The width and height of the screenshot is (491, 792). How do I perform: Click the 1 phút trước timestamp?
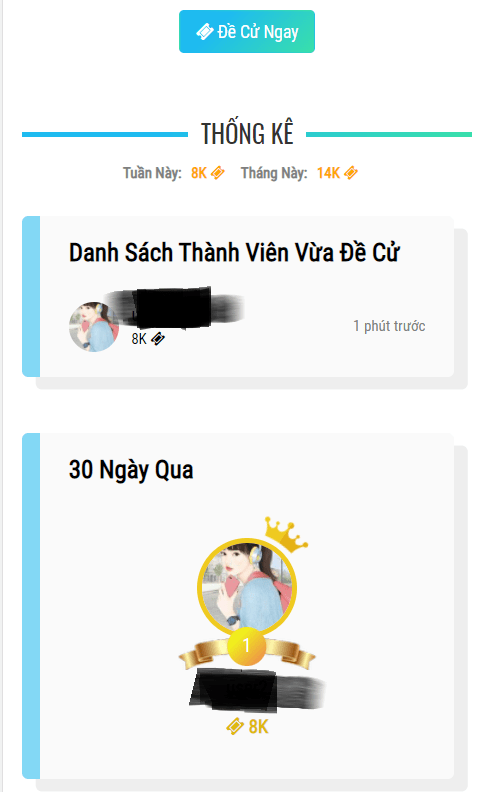pyautogui.click(x=389, y=326)
